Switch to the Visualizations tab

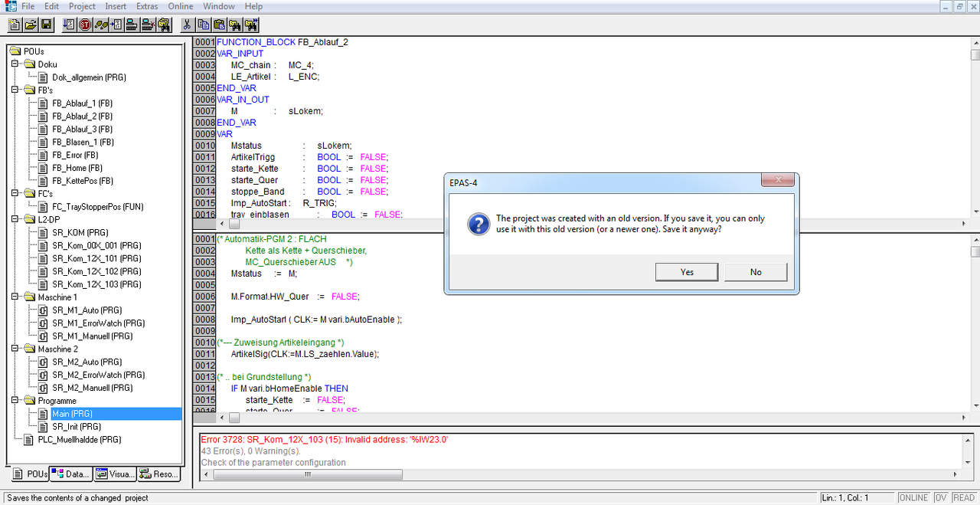(115, 474)
